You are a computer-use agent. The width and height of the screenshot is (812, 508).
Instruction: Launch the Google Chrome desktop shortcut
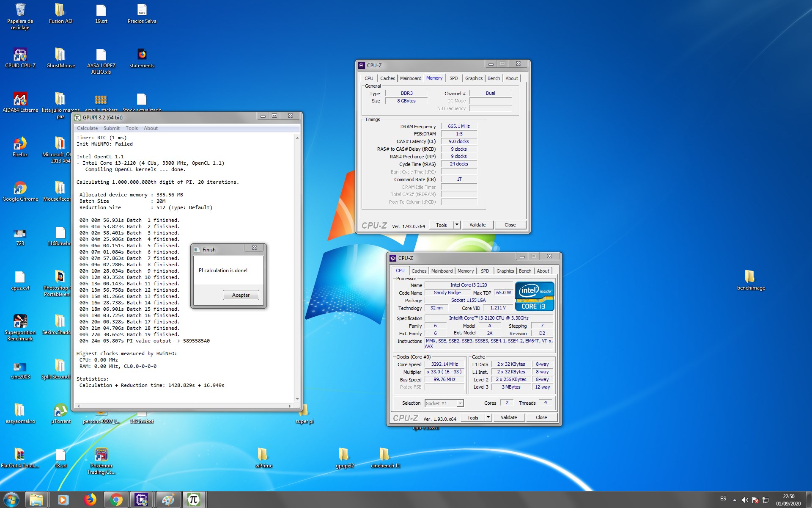20,191
